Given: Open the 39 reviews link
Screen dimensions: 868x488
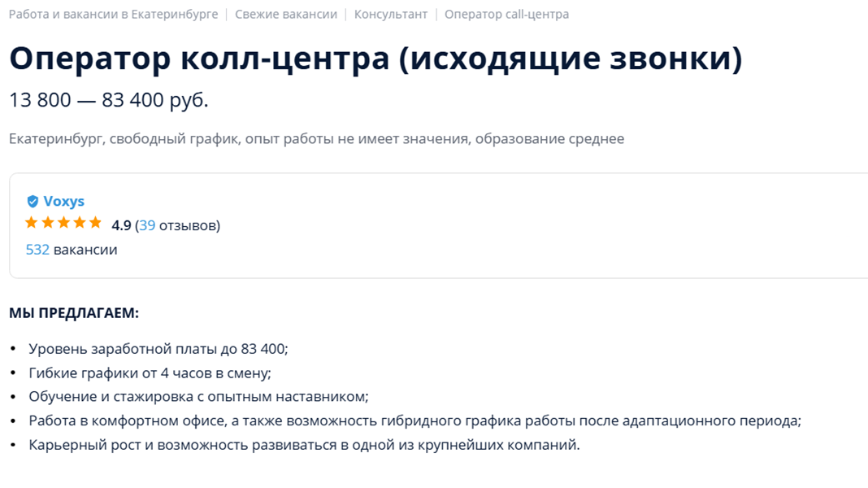Looking at the screenshot, I should pyautogui.click(x=146, y=225).
